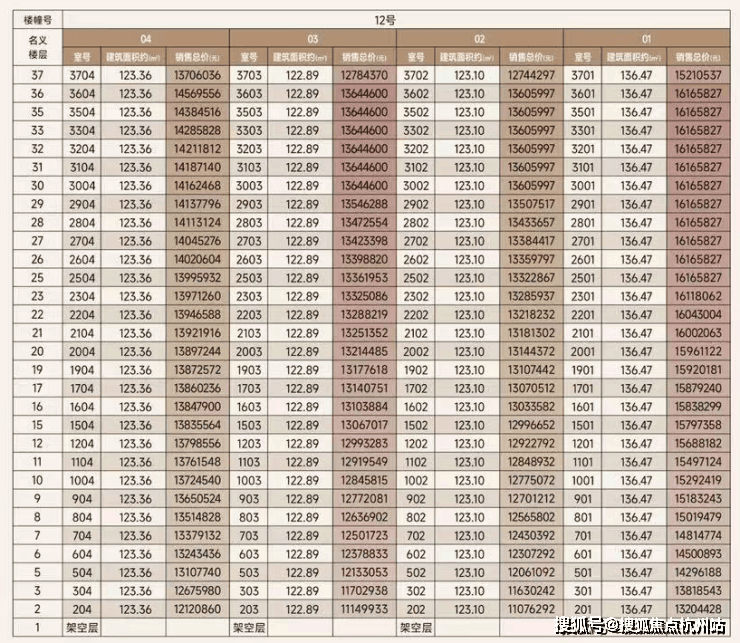740x643 pixels.
Task: Select unit column header 03
Action: pyautogui.click(x=313, y=38)
